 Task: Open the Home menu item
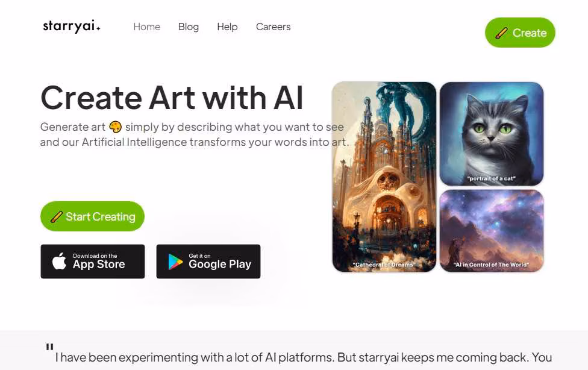click(x=146, y=27)
